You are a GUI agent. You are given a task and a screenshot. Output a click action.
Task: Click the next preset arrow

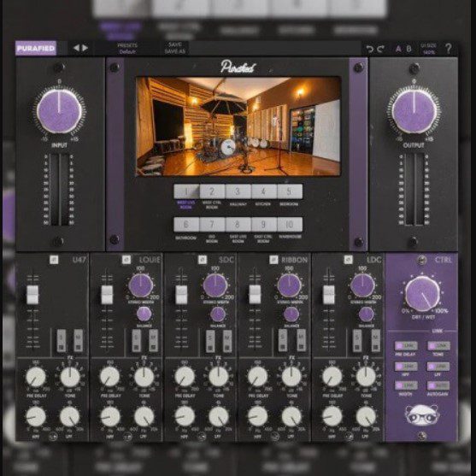(x=85, y=48)
